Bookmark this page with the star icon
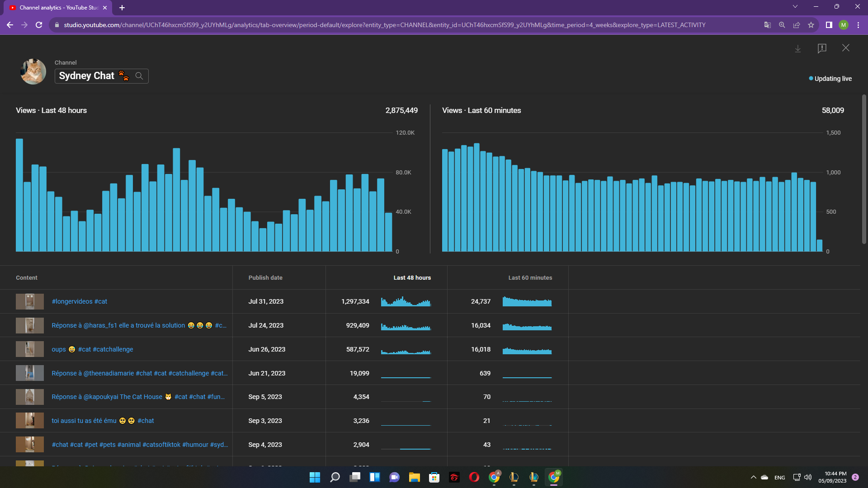Image resolution: width=868 pixels, height=488 pixels. click(x=811, y=25)
